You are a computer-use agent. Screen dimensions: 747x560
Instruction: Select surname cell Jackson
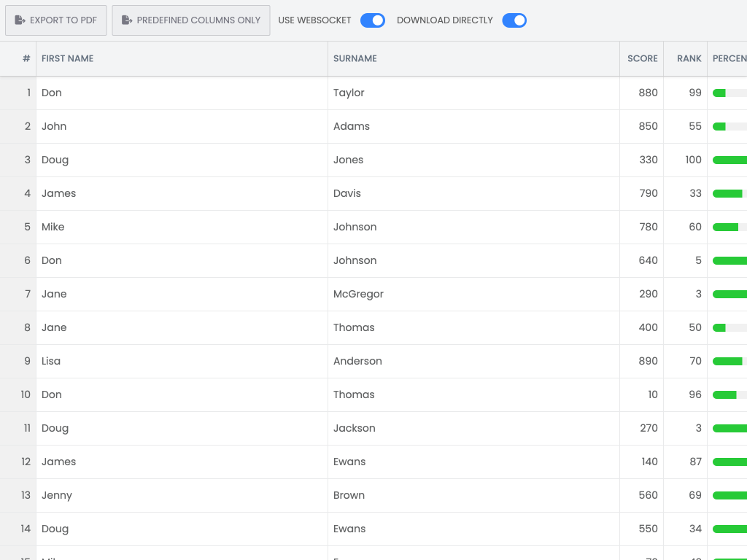tap(473, 429)
